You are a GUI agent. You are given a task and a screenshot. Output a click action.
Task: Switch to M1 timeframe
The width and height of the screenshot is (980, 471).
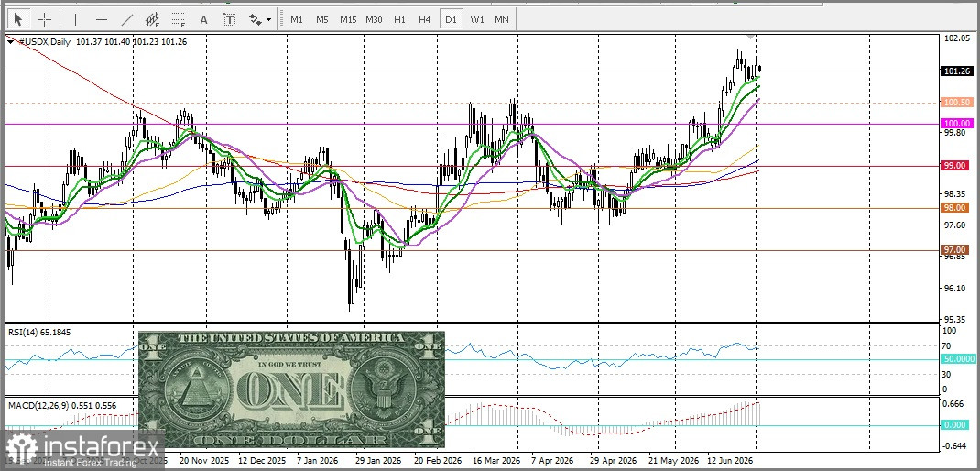(x=297, y=19)
